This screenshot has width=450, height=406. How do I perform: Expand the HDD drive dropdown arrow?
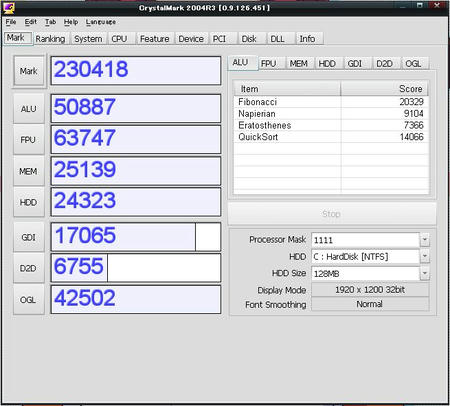[x=424, y=256]
